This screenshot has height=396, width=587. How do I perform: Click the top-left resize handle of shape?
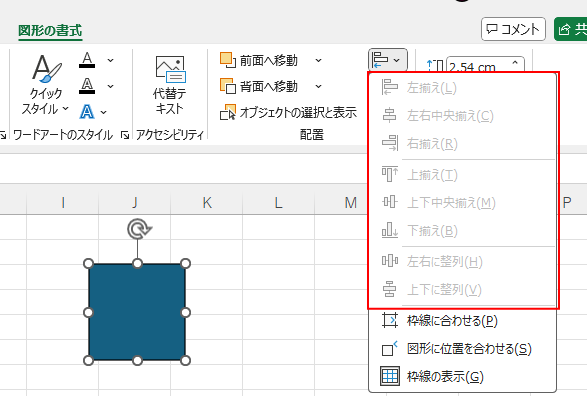coord(88,264)
